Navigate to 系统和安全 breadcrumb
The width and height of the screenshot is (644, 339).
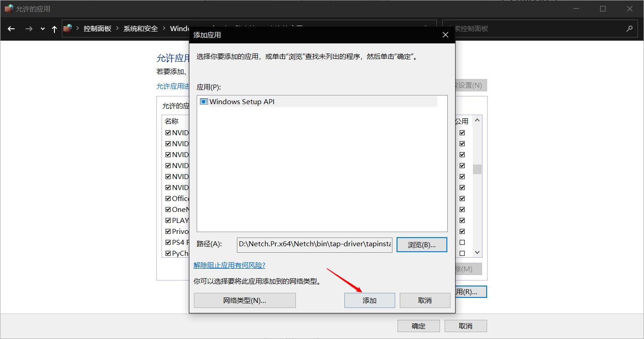(140, 28)
